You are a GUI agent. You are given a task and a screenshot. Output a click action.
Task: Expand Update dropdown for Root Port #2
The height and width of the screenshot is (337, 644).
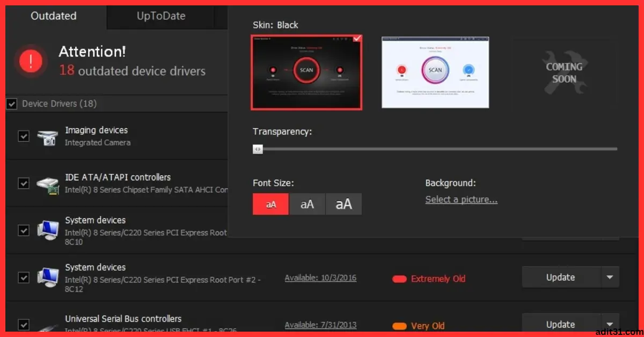point(610,277)
